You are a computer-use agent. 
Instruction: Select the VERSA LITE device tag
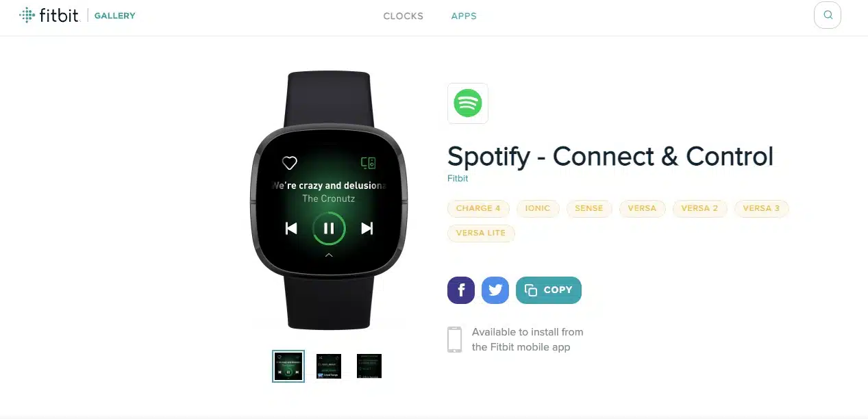point(481,233)
